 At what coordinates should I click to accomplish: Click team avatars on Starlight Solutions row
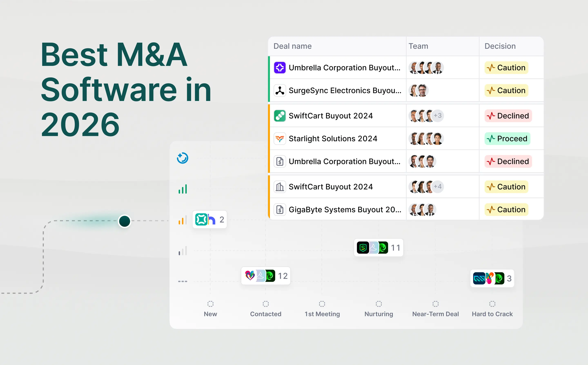click(x=426, y=139)
